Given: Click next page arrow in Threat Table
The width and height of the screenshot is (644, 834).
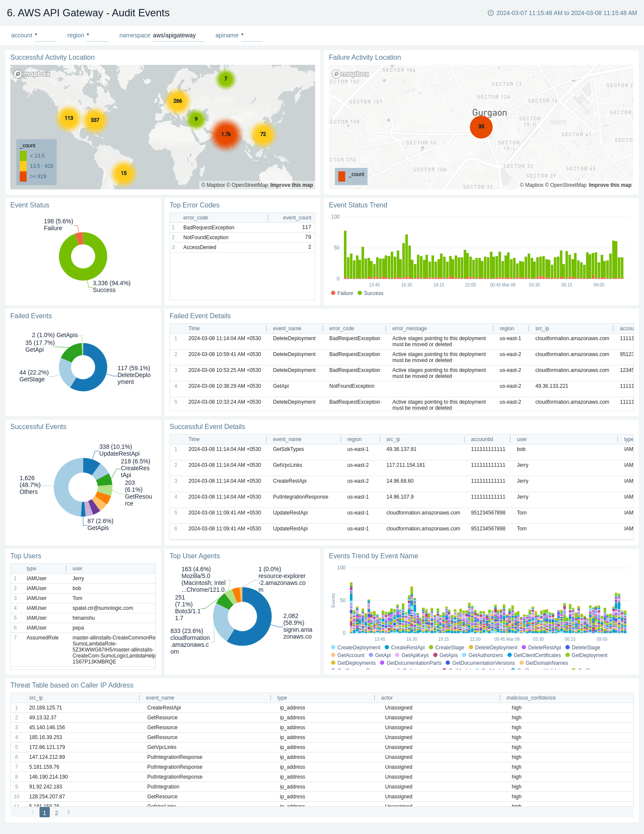Looking at the screenshot, I should coord(69,813).
